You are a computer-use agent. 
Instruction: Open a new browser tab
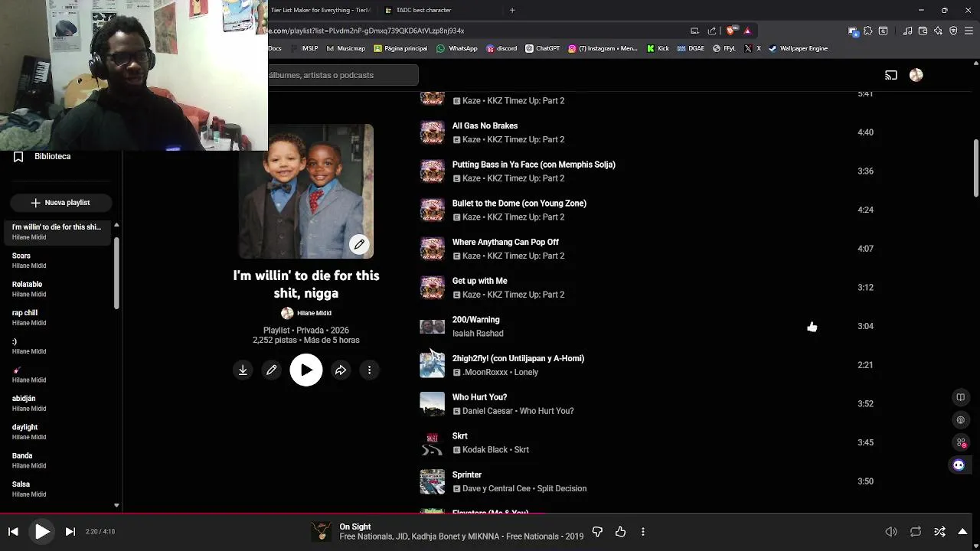point(512,10)
